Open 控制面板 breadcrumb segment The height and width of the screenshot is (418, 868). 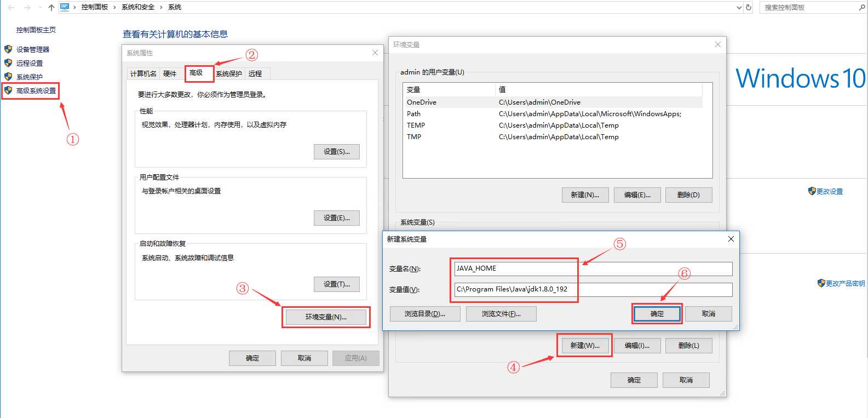95,7
